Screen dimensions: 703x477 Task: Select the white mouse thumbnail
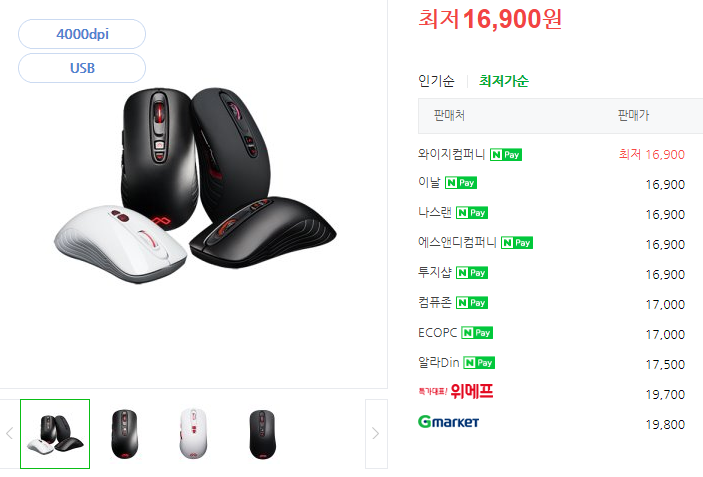pos(193,434)
